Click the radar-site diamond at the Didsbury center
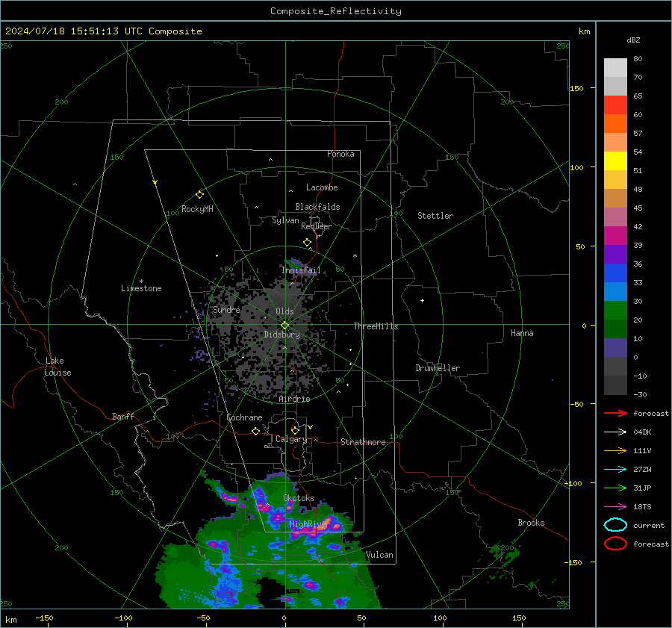This screenshot has height=628, width=672. (285, 326)
